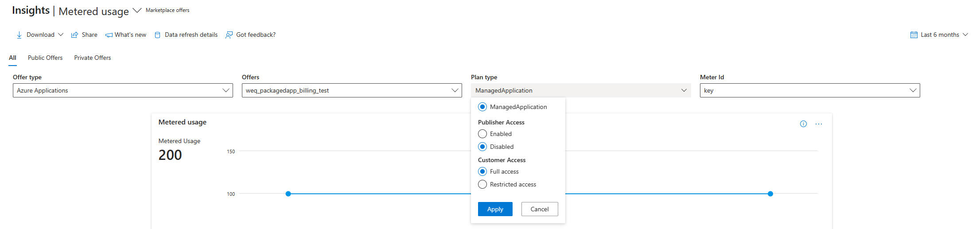Click the Download arrow icon
Viewport: 980px width, 229px height.
[x=19, y=35]
